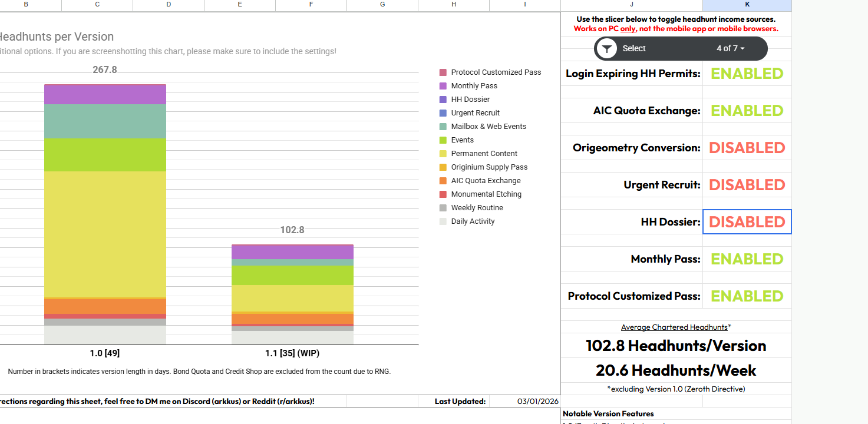Select column D header
868x424 pixels.
click(x=169, y=5)
